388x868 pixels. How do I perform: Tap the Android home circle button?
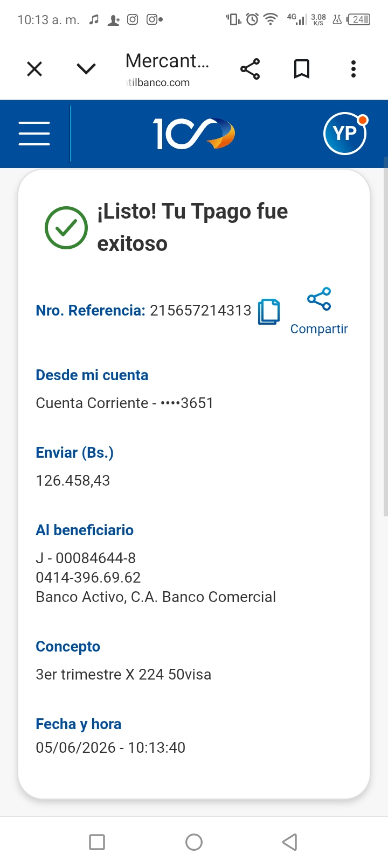point(194,842)
